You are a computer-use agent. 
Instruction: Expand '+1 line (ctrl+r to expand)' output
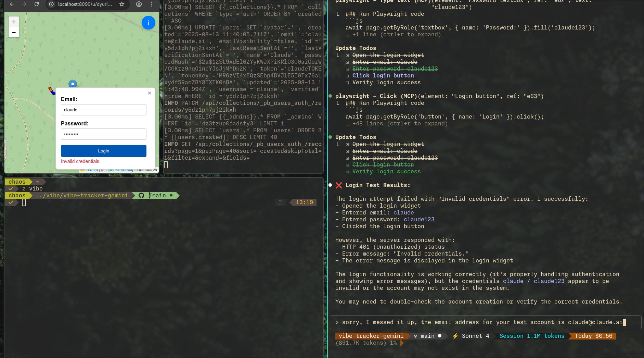394,35
